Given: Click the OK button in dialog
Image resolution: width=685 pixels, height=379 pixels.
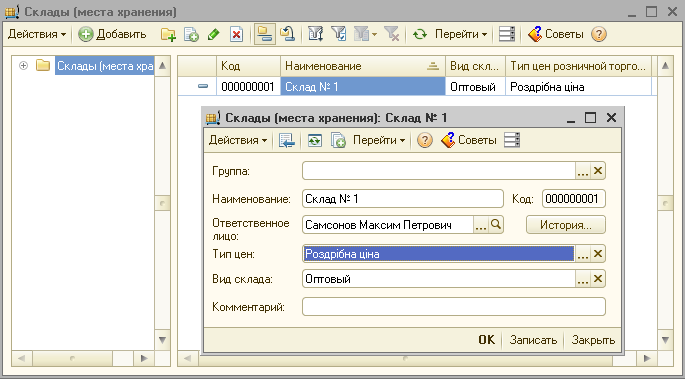Looking at the screenshot, I should coord(486,340).
